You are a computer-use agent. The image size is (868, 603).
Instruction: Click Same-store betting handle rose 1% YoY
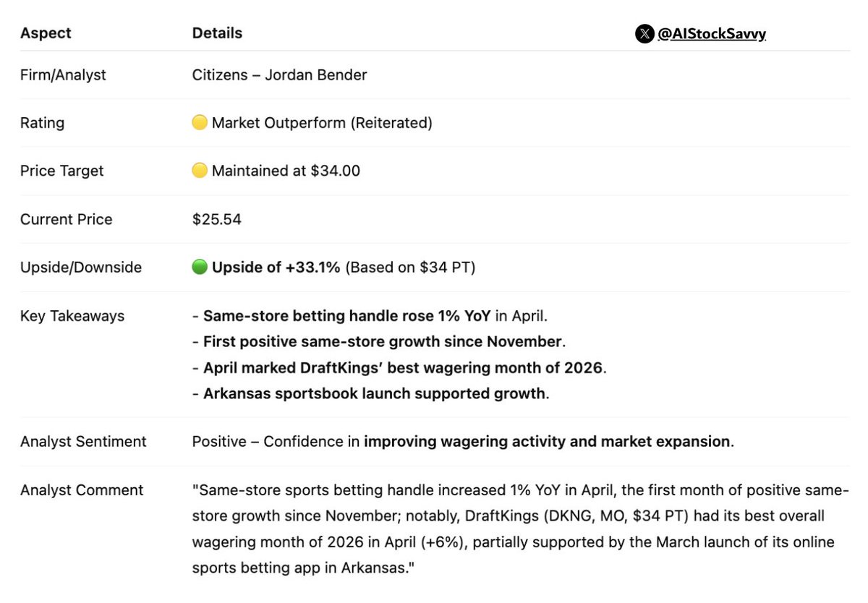[347, 316]
